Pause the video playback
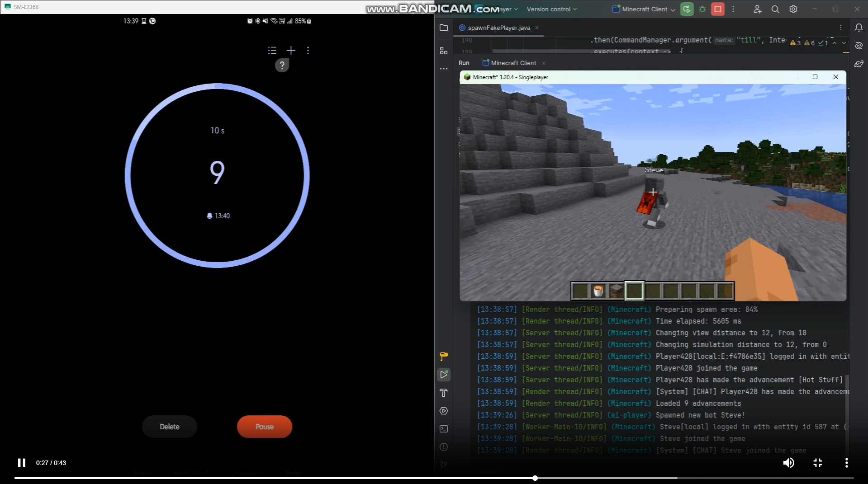Screen dimensions: 868x484 tap(21, 463)
